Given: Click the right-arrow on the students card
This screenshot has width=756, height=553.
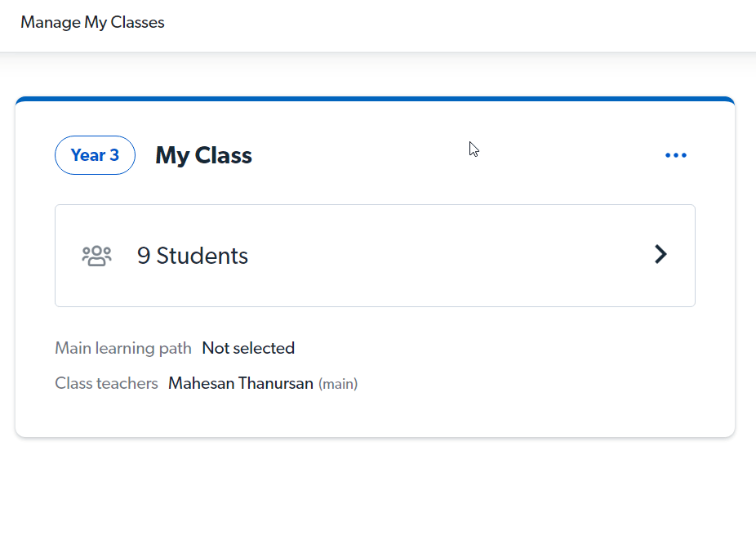Looking at the screenshot, I should click(660, 254).
